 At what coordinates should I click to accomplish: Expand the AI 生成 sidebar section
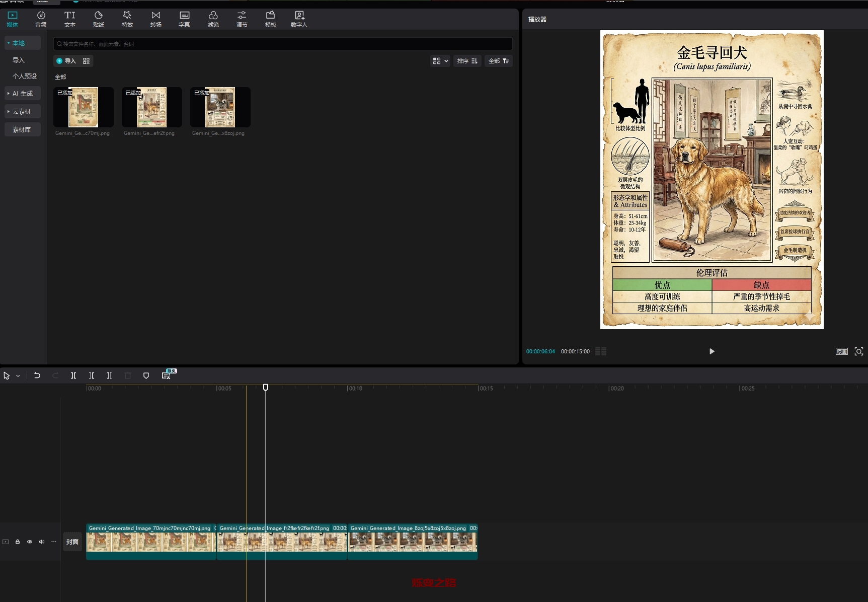pos(22,94)
